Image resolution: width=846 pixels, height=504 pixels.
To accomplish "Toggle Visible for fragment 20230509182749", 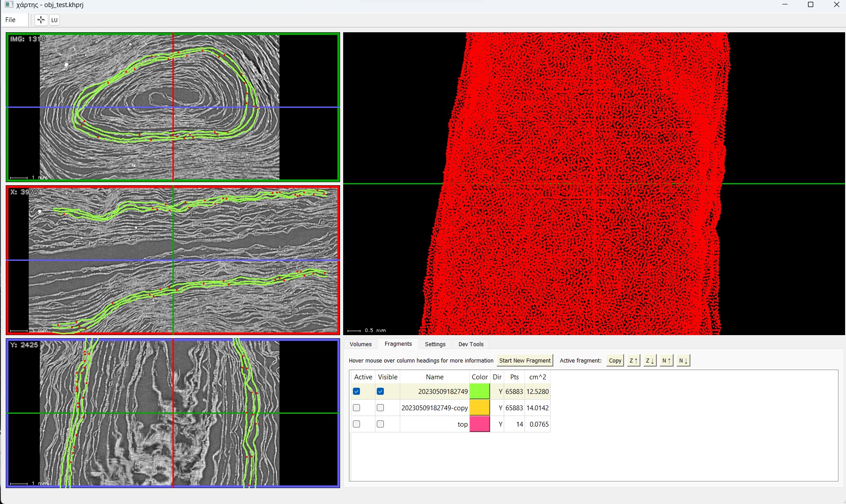I will pos(380,392).
